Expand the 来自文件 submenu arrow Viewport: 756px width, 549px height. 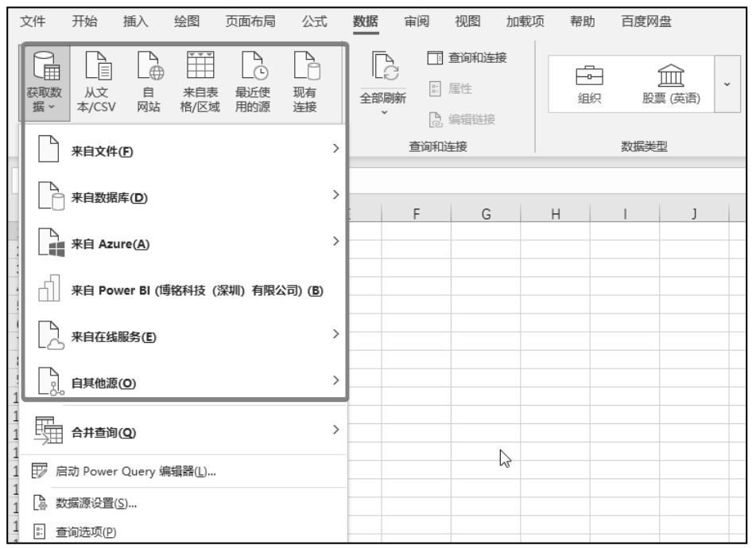click(x=336, y=149)
